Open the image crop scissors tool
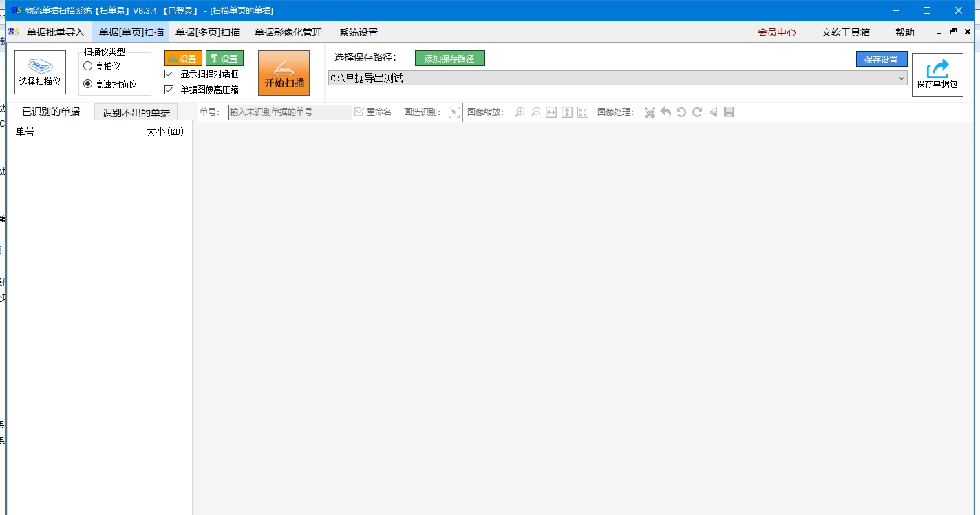Viewport: 980px width, 515px height. tap(649, 112)
